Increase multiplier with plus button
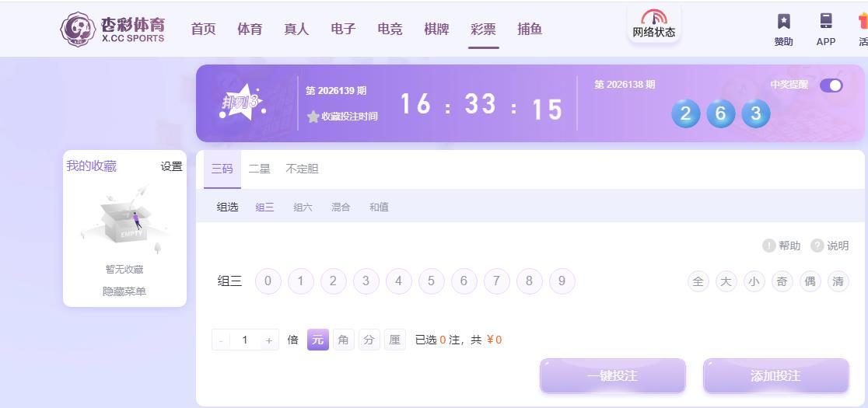This screenshot has width=868, height=408. [x=269, y=340]
